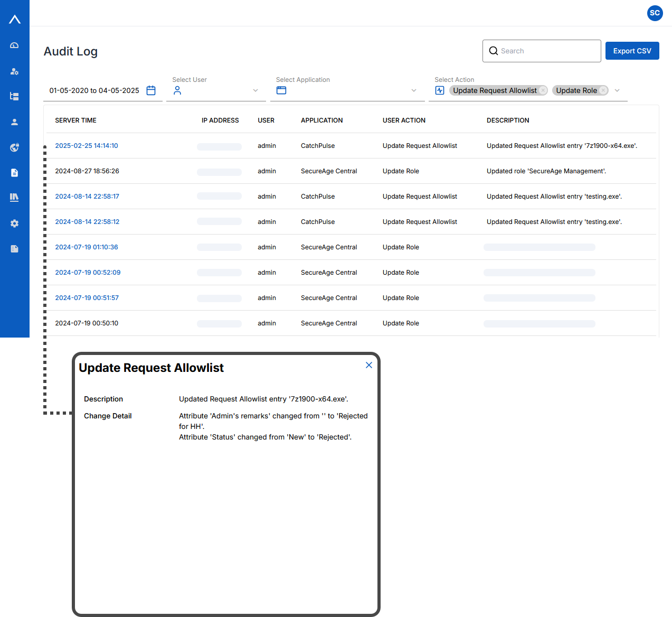This screenshot has width=672, height=617.
Task: Open log entry 2024-07-19 01:10:36
Action: [87, 247]
